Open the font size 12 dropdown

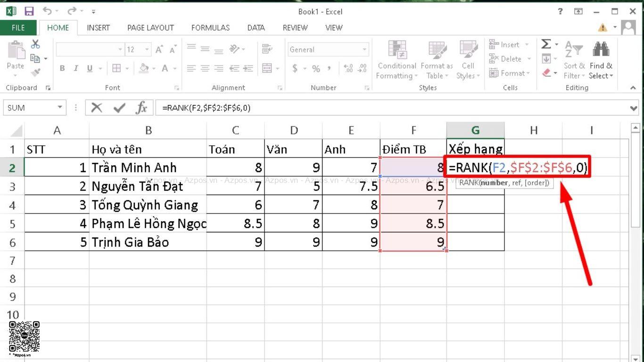(x=147, y=49)
